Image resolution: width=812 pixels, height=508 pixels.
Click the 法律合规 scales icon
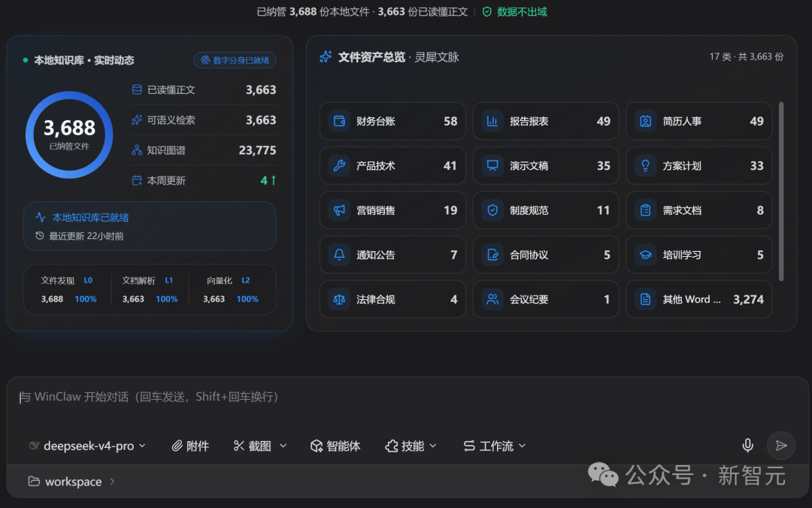click(339, 299)
